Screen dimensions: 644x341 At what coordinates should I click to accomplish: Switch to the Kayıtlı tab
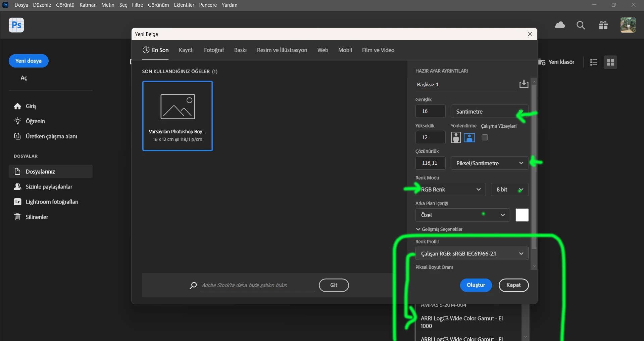pyautogui.click(x=186, y=50)
